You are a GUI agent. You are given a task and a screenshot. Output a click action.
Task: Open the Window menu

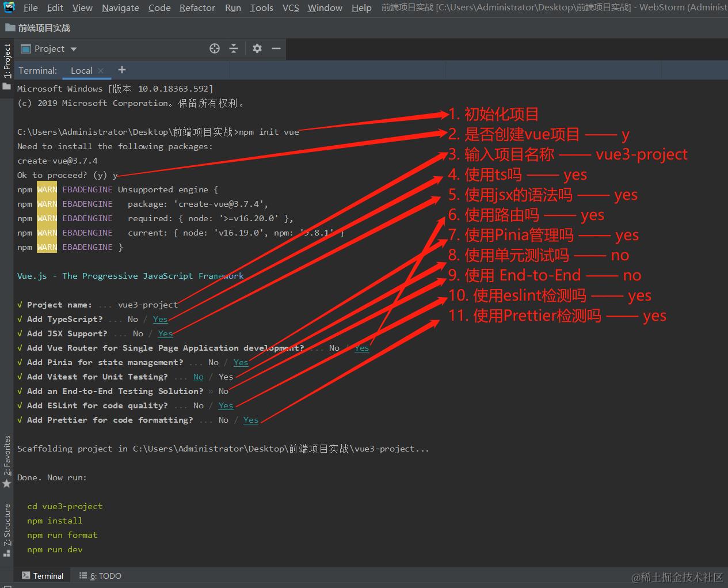tap(325, 7)
